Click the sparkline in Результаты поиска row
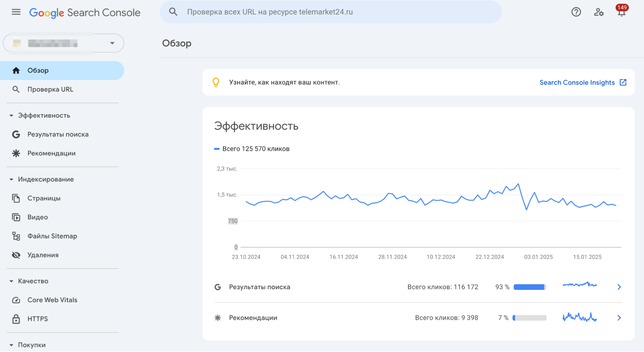Screen dimensions: 644x352 pos(580,285)
